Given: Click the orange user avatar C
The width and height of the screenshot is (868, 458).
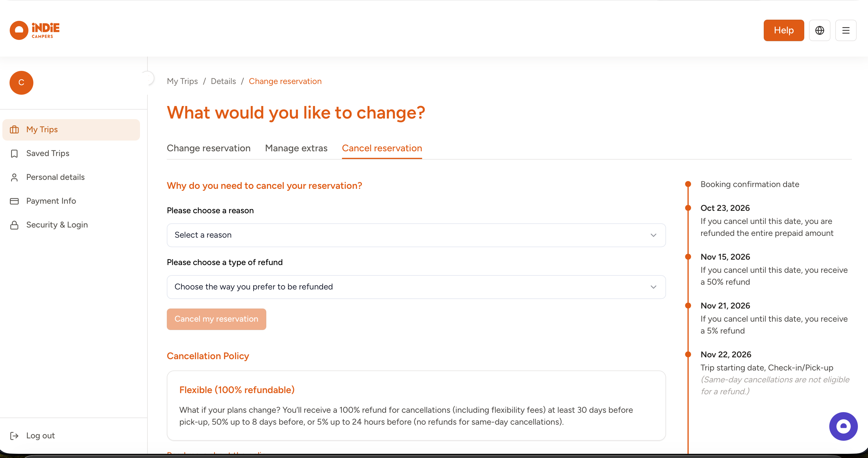Looking at the screenshot, I should coord(21,82).
